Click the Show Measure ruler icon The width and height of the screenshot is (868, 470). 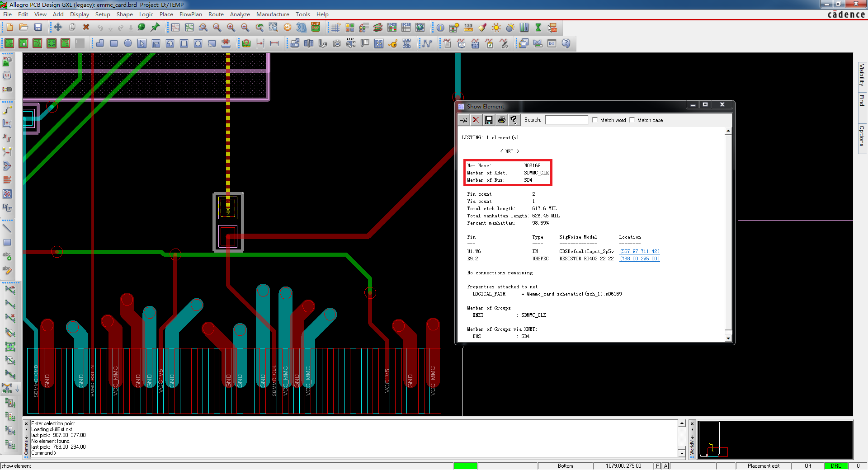coord(468,28)
